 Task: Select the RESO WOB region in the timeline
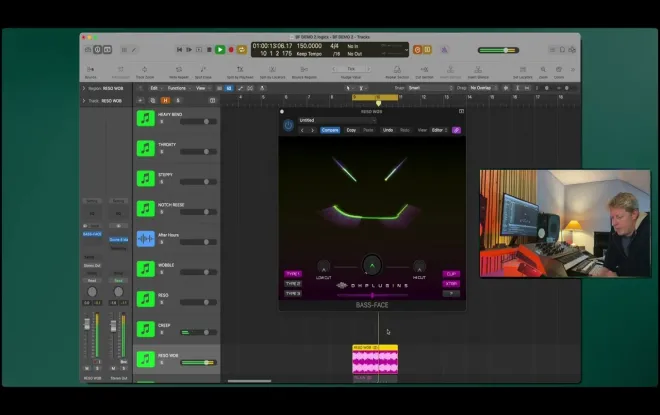(375, 360)
